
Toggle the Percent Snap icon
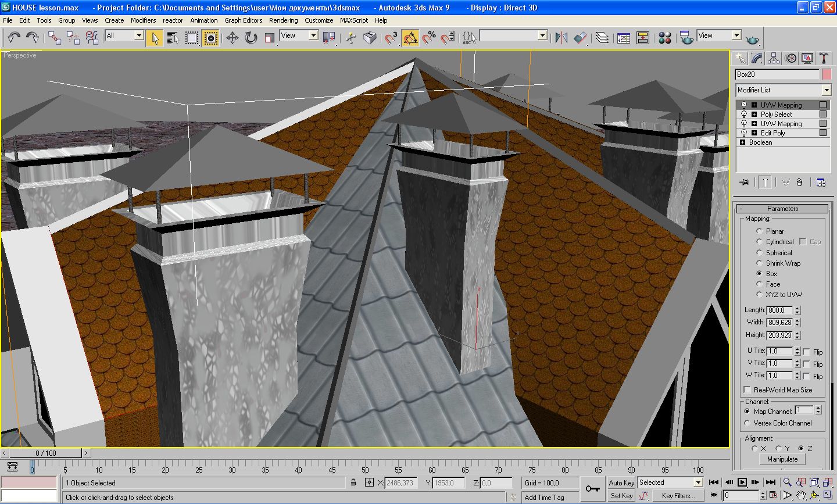[429, 38]
